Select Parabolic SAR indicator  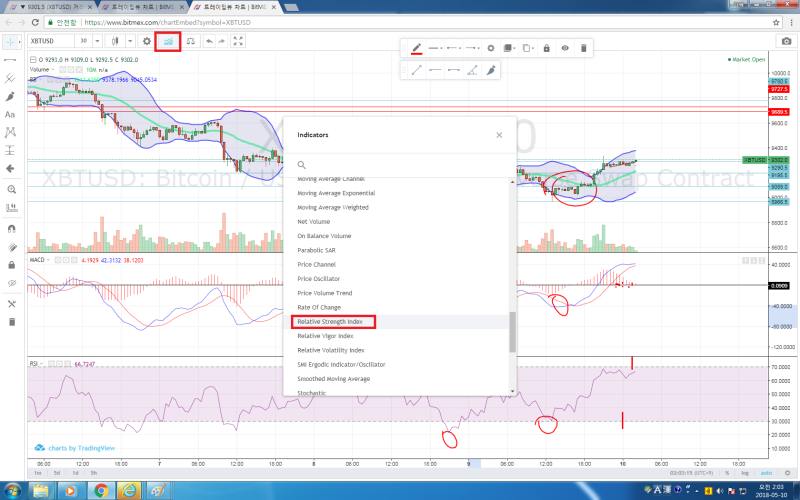tap(316, 250)
